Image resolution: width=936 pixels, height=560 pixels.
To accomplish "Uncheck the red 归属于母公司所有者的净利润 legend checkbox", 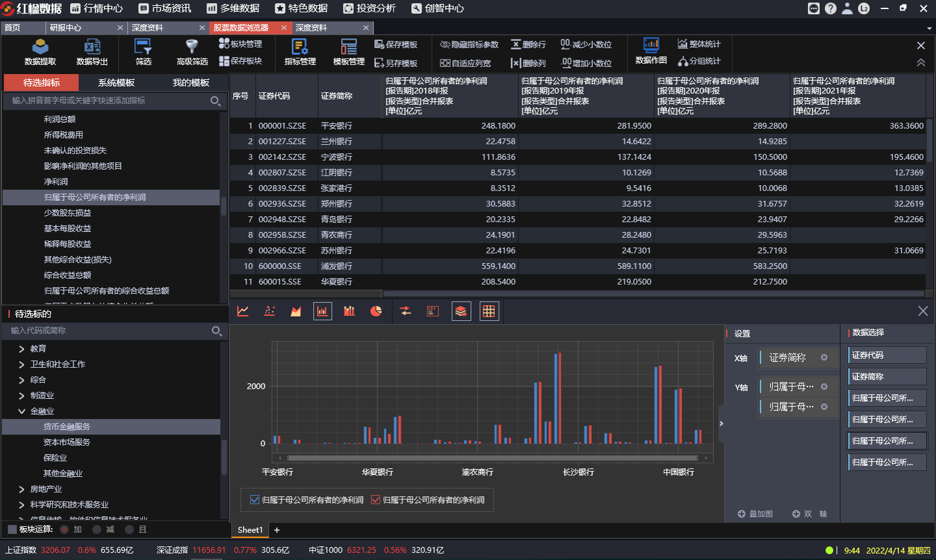I will (375, 500).
